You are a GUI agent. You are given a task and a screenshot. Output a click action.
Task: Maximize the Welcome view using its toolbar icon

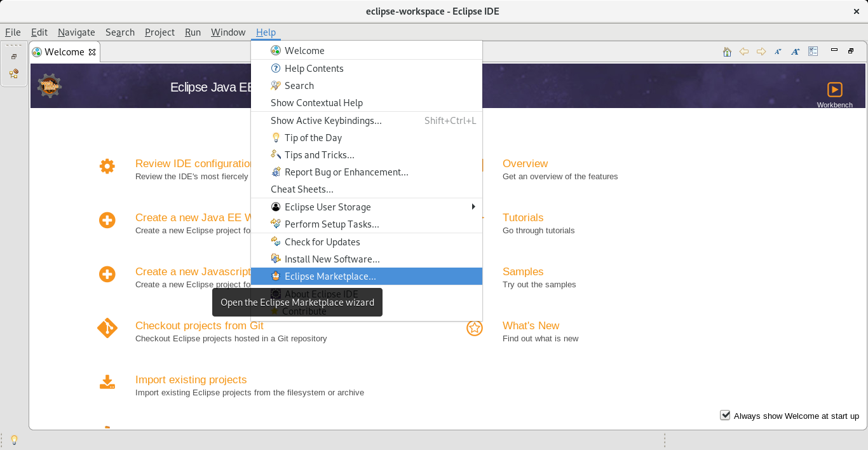(x=851, y=51)
